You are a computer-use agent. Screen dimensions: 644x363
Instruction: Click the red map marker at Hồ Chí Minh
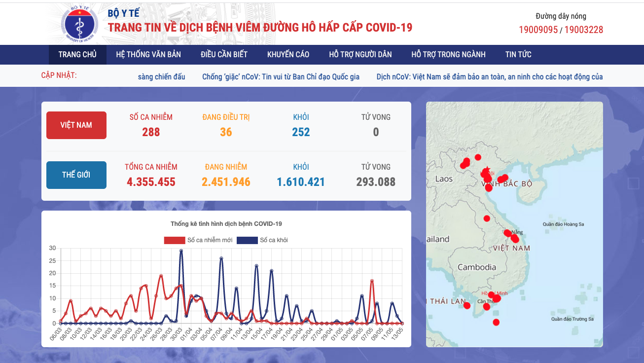(x=496, y=298)
